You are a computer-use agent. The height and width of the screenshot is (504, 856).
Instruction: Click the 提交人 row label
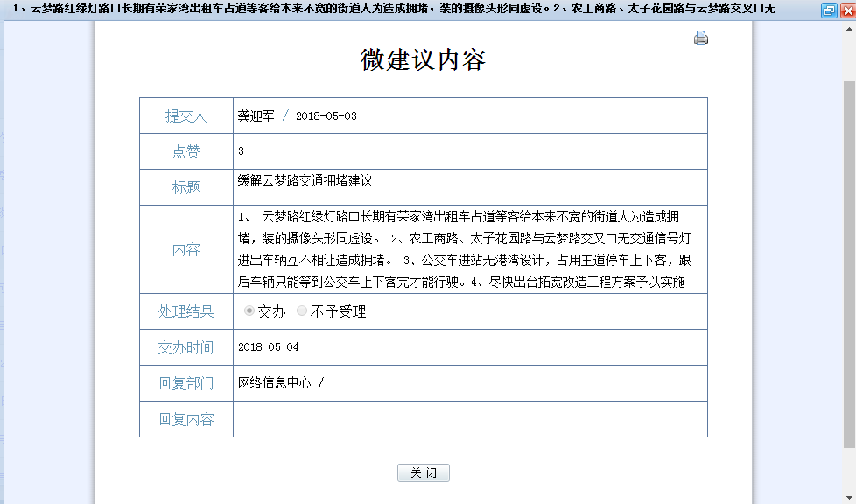click(x=186, y=115)
